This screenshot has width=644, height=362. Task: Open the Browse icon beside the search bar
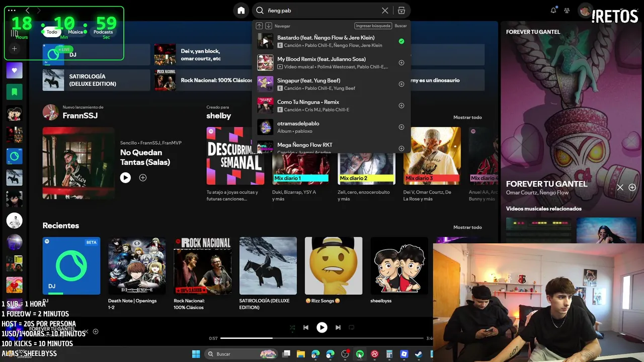coord(401,11)
